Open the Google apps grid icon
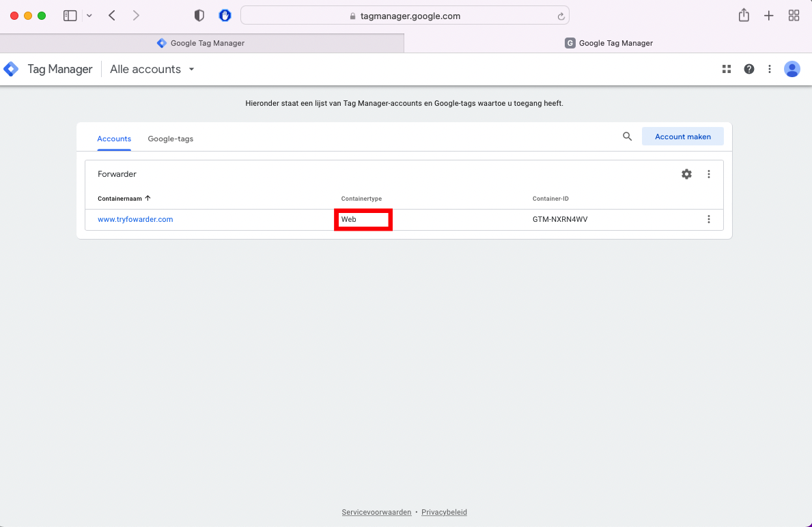The image size is (812, 527). click(x=727, y=69)
